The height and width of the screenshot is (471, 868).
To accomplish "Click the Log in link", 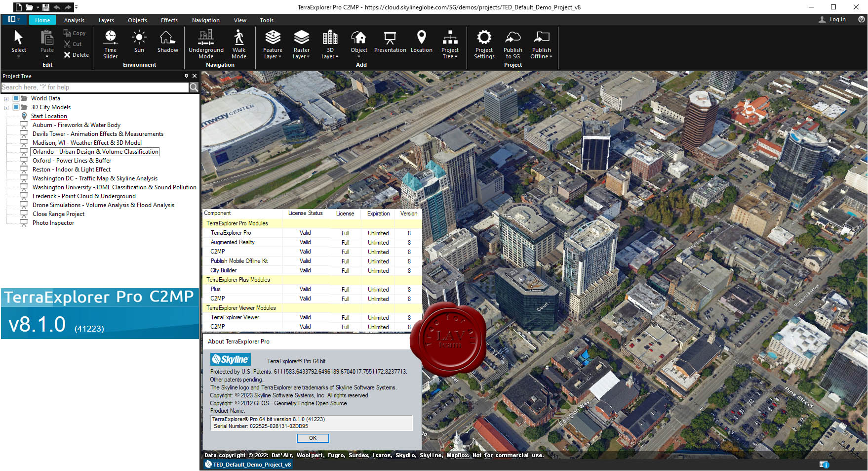I will (x=837, y=20).
